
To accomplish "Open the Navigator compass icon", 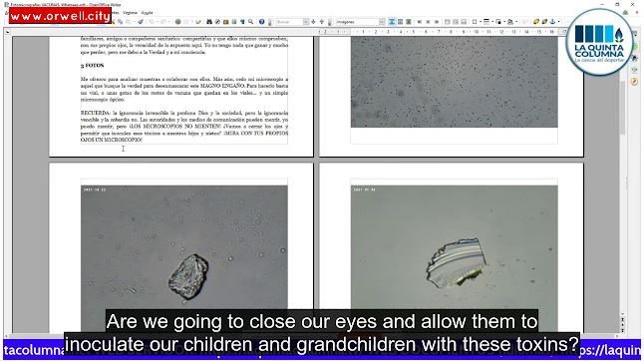I will point(217,21).
